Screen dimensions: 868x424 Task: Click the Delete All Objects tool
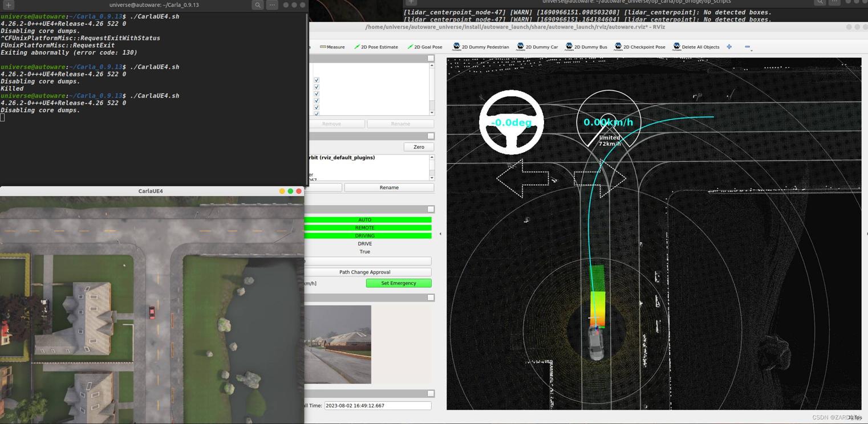click(696, 47)
